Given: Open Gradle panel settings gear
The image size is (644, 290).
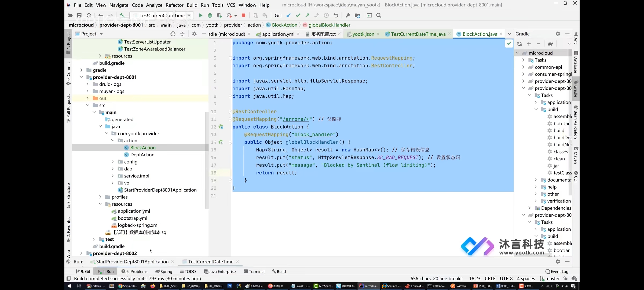Looking at the screenshot, I should coord(558,34).
